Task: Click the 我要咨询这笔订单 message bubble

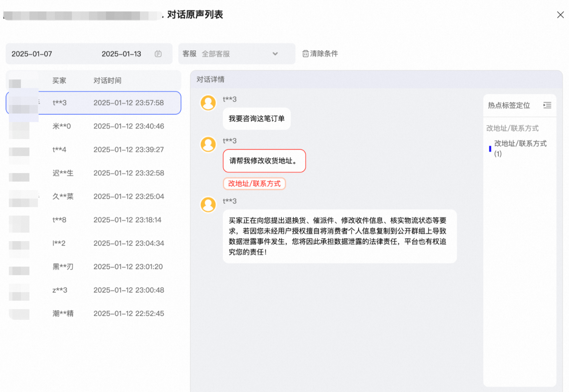Action: coord(257,119)
